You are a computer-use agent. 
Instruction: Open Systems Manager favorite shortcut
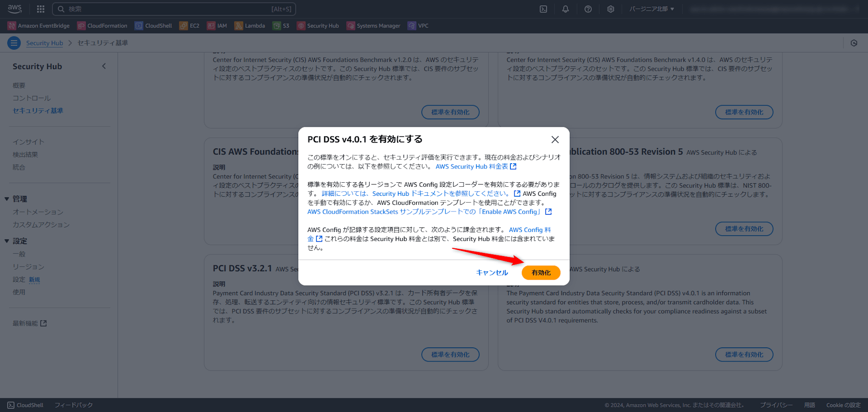[x=373, y=26]
